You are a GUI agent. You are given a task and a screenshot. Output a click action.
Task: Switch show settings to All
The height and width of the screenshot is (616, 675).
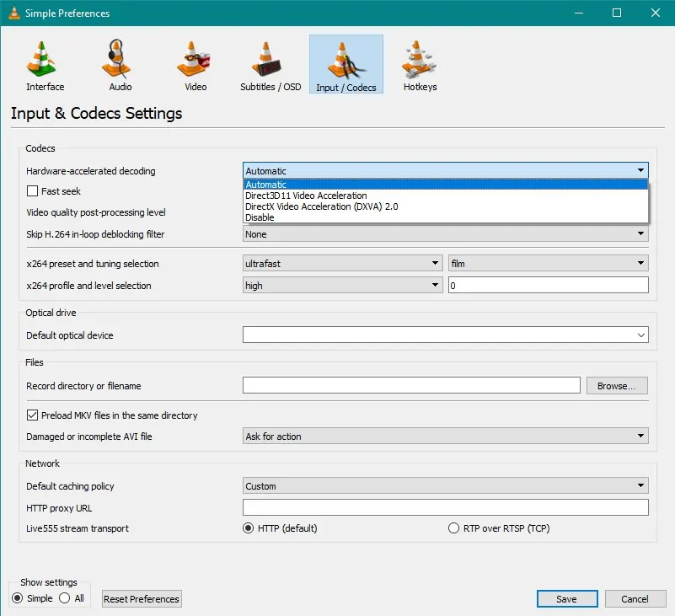(x=65, y=598)
